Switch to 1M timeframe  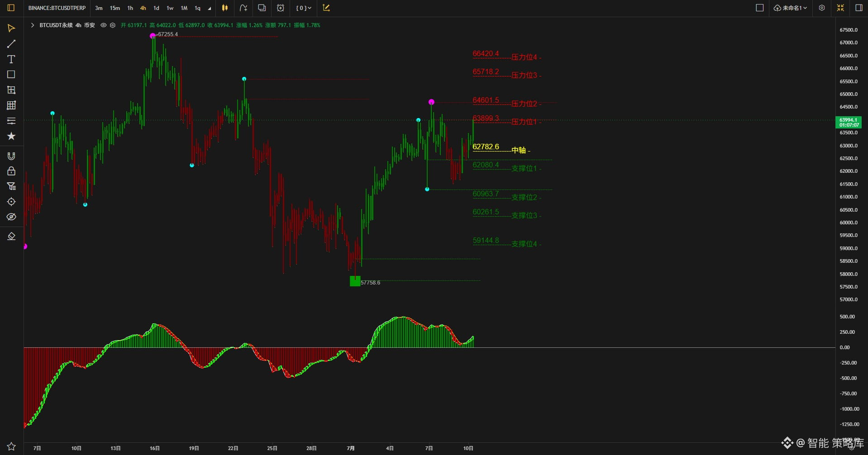(184, 8)
